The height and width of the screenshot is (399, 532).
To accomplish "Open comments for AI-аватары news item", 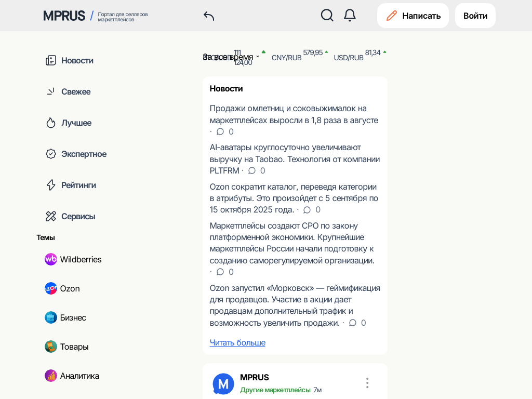I will [x=257, y=170].
